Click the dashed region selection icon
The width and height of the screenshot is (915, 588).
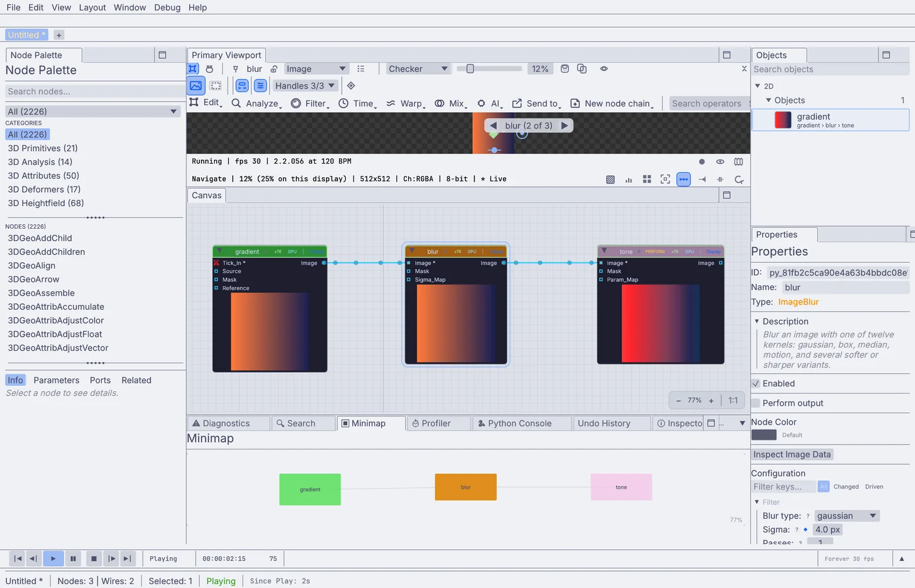pyautogui.click(x=216, y=86)
